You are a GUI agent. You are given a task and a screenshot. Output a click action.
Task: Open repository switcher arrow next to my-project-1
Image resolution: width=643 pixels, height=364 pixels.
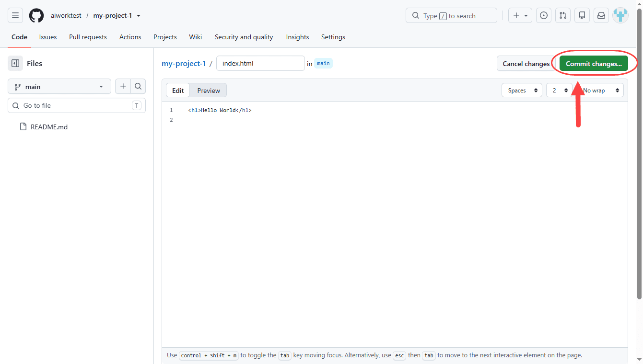point(139,16)
